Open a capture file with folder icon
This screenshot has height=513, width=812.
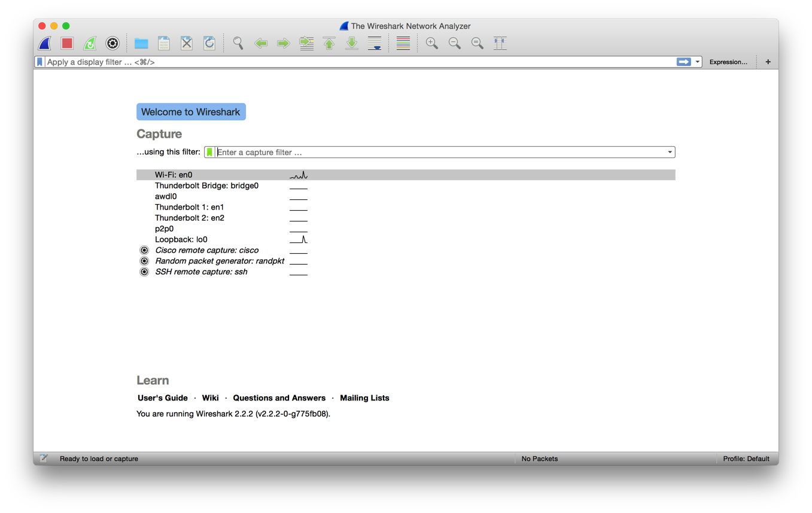tap(141, 43)
